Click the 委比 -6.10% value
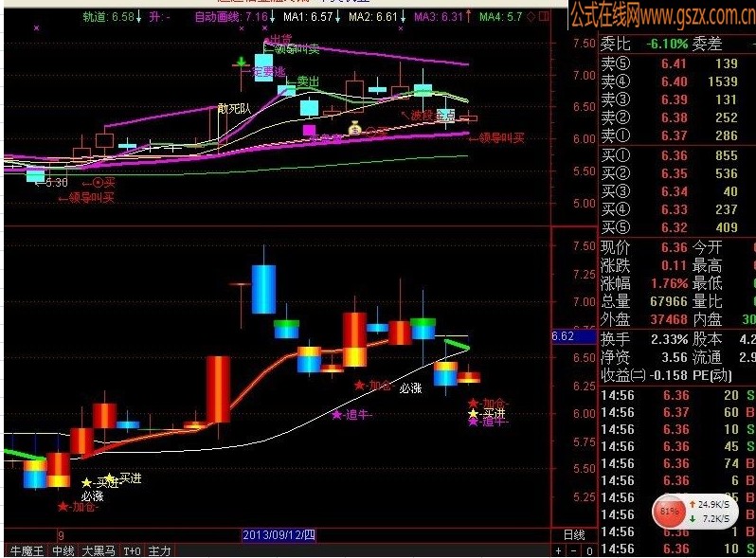Image resolution: width=756 pixels, height=558 pixels. [x=667, y=44]
